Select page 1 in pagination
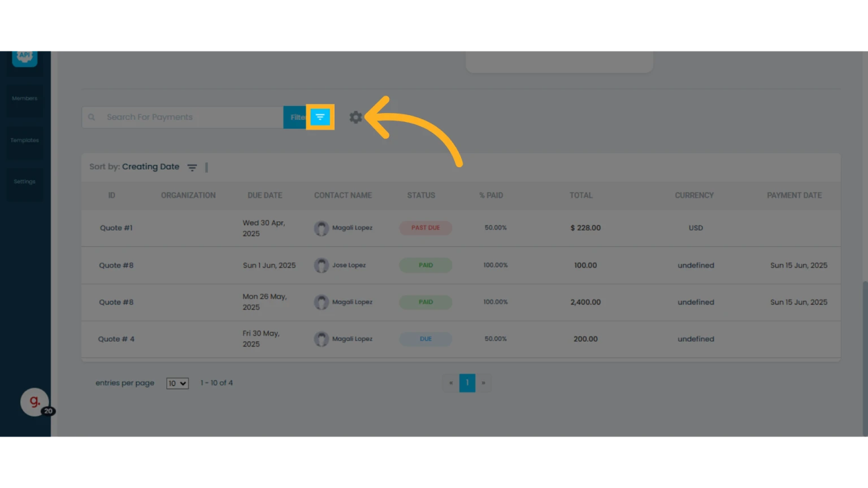Image resolution: width=868 pixels, height=488 pixels. coord(467,383)
